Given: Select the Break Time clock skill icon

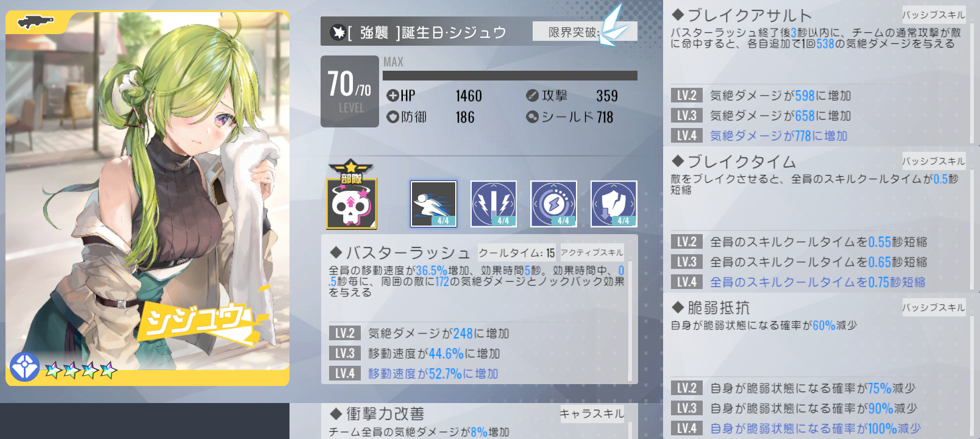Looking at the screenshot, I should [x=553, y=204].
